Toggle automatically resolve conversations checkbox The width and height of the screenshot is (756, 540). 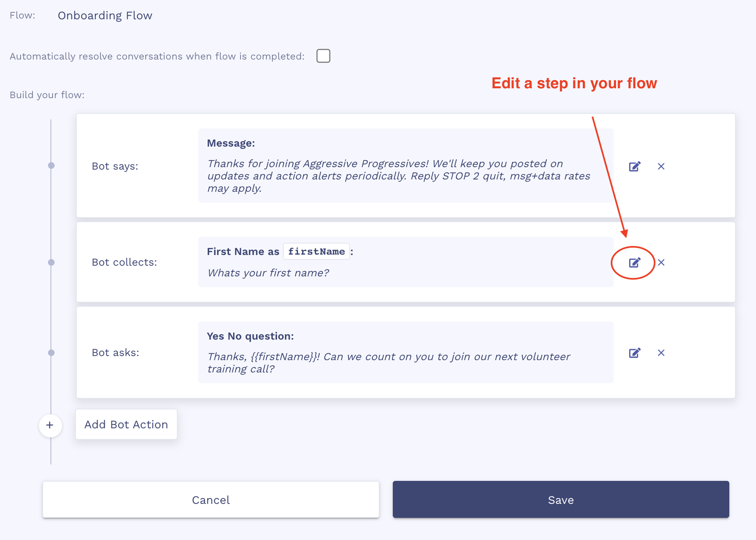coord(323,56)
